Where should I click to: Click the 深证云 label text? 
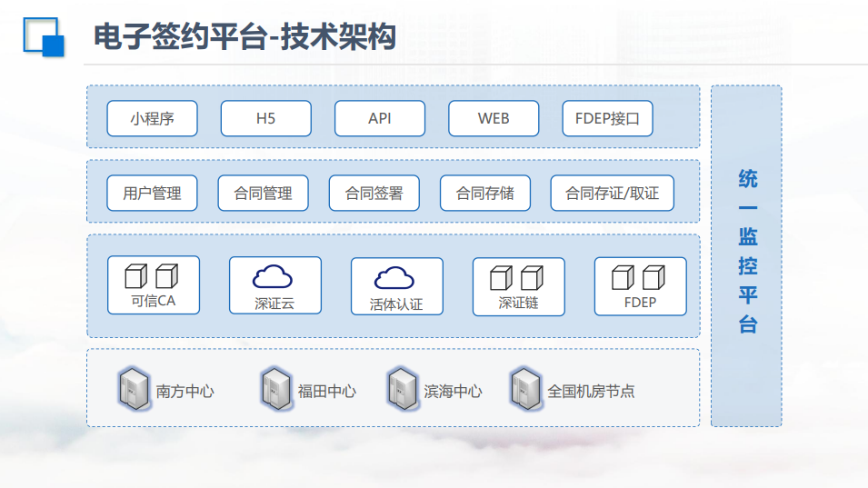[x=274, y=304]
